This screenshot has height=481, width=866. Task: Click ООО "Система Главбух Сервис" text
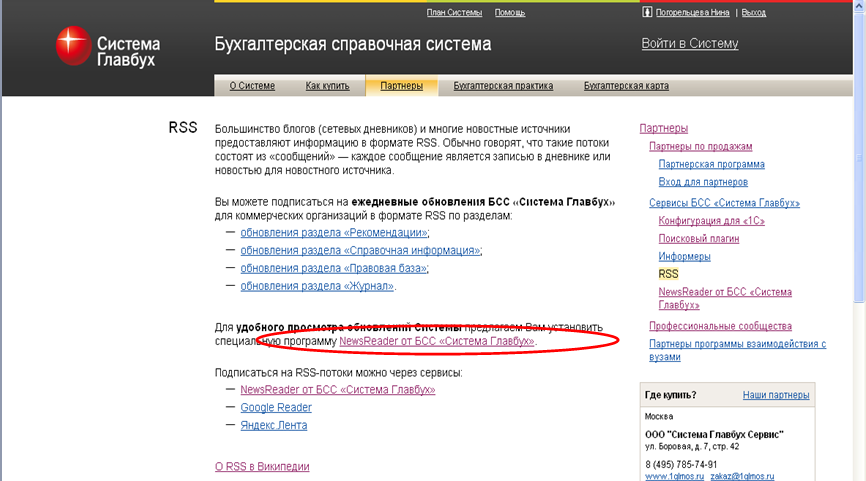pyautogui.click(x=714, y=434)
